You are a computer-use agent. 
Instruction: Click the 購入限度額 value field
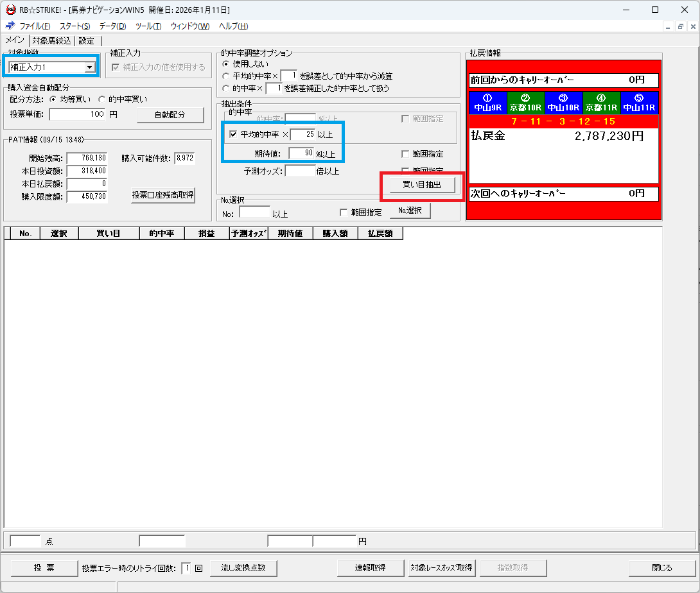(x=87, y=197)
